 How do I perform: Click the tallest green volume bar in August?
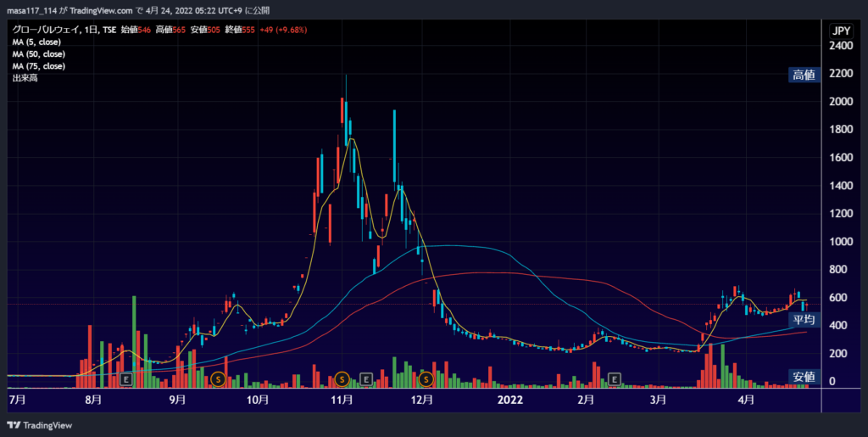point(134,342)
